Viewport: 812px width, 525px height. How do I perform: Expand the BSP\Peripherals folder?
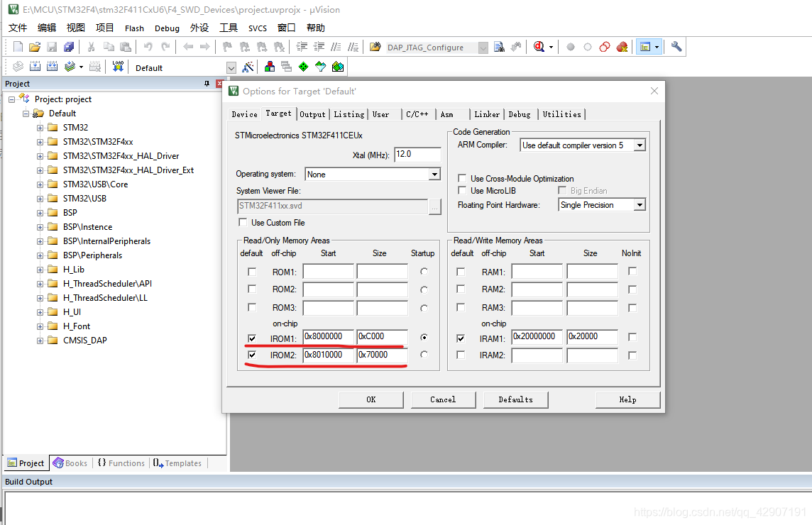40,255
